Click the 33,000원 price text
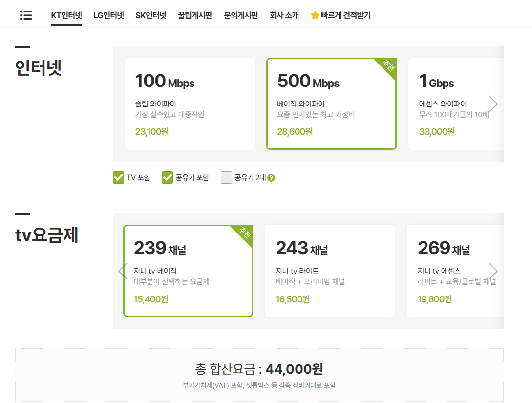 pos(437,131)
